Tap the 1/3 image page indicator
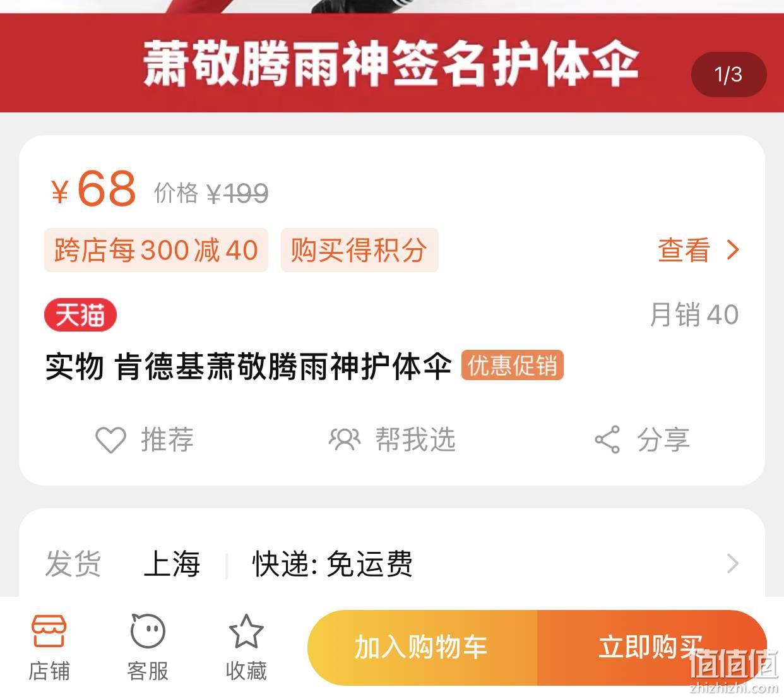The image size is (784, 699). (x=728, y=75)
